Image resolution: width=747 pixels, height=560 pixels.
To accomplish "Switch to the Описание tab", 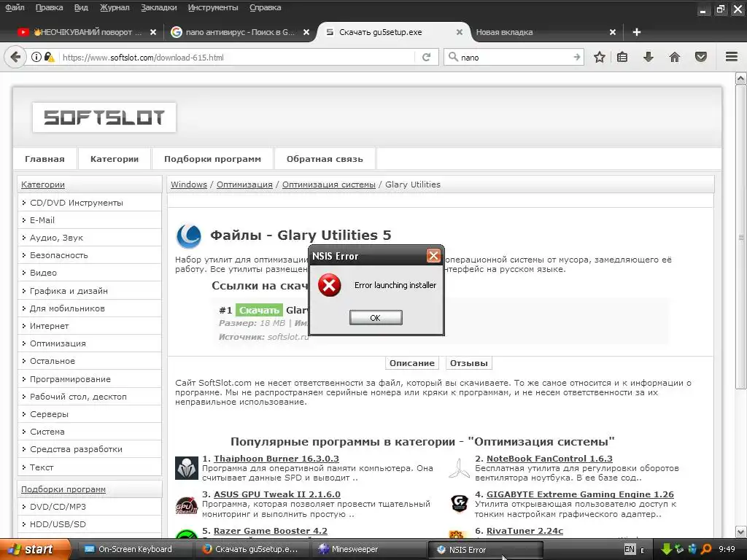I will [412, 363].
